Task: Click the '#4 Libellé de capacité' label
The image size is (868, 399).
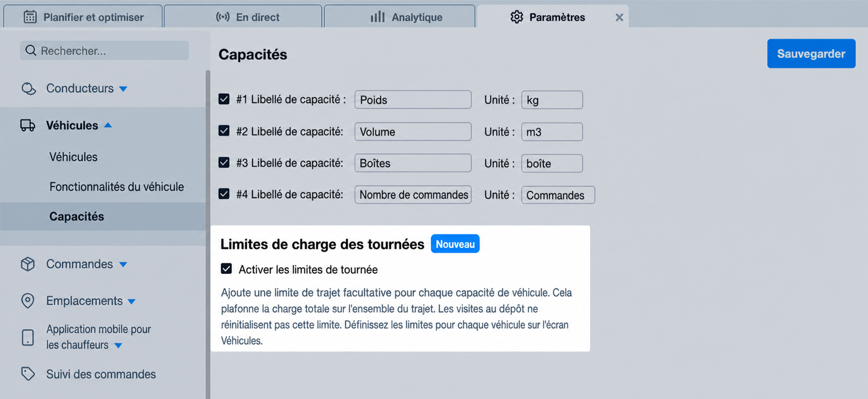Action: (x=290, y=194)
